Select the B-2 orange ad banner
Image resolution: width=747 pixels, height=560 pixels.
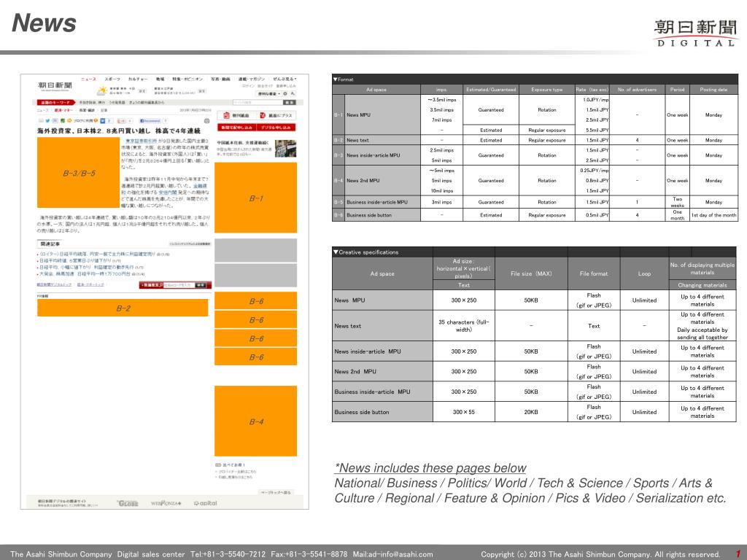[x=123, y=308]
